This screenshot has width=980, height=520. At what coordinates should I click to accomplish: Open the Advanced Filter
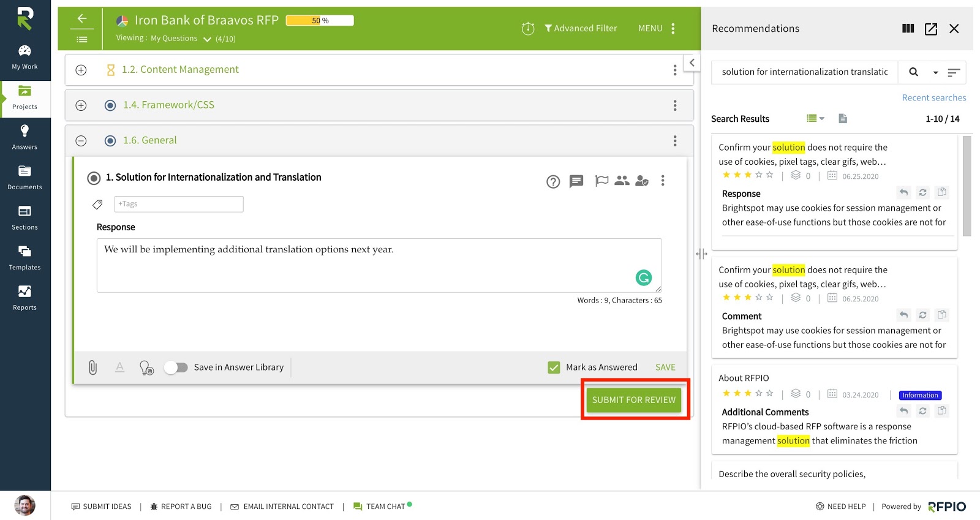coord(581,28)
